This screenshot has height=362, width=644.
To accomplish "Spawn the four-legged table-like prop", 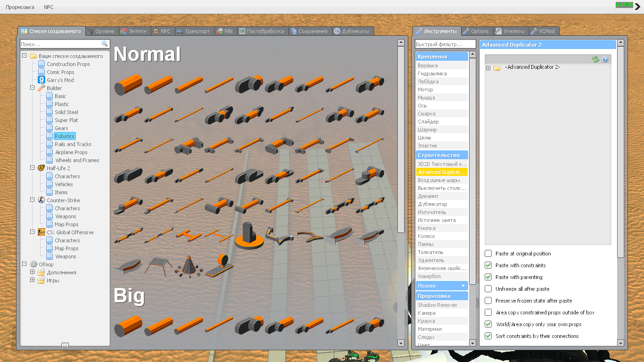I will point(158,266).
